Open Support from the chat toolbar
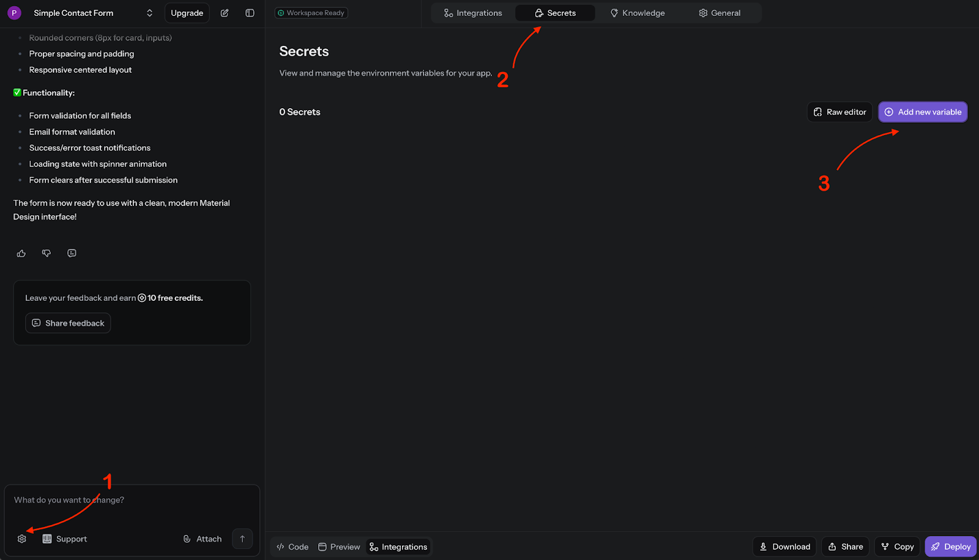Screen dimensions: 979x560 64,539
